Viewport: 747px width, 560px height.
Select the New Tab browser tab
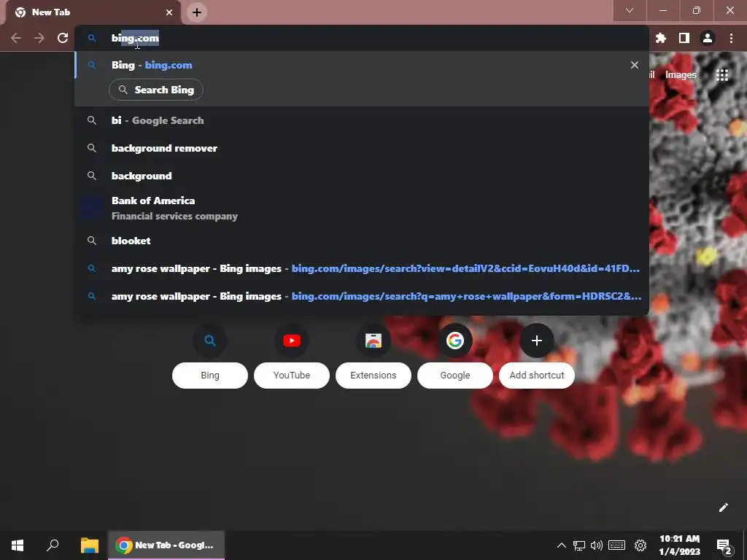click(93, 12)
